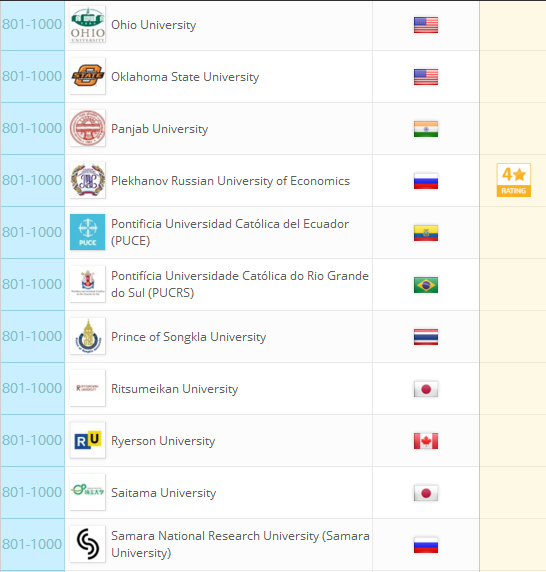Click the Canada flag beside Ryerson University

point(426,441)
